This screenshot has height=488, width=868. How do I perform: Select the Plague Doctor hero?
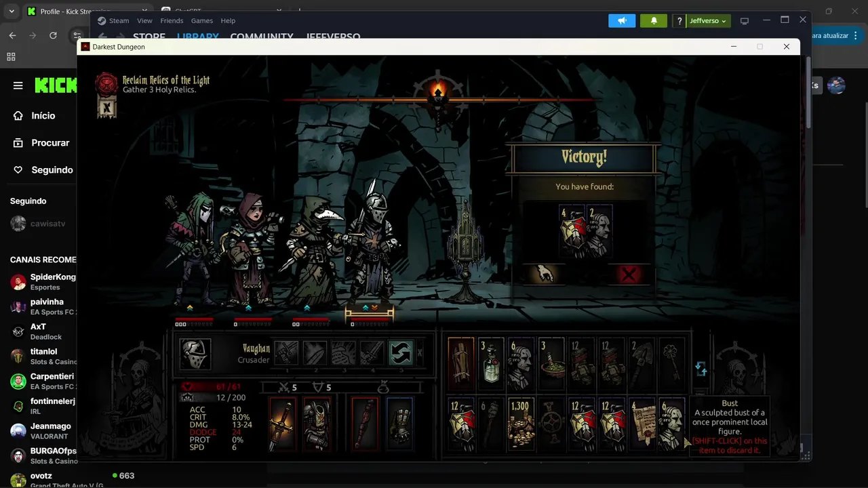[x=315, y=251]
